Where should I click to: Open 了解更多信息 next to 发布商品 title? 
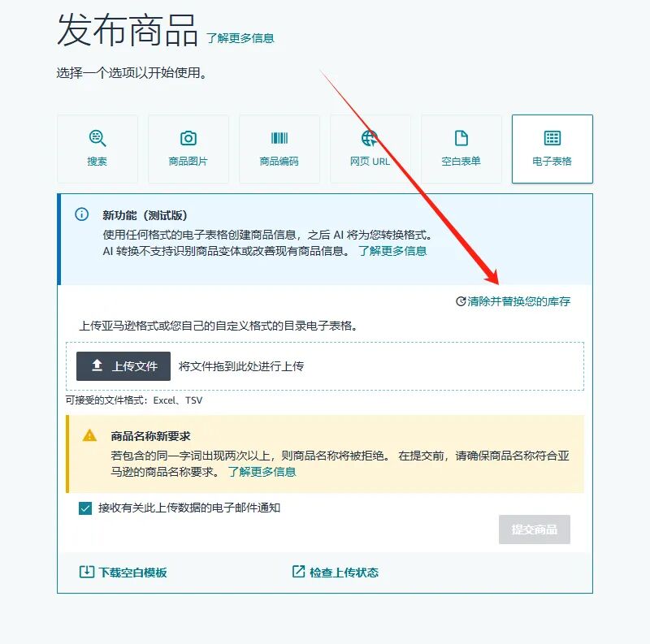click(242, 37)
